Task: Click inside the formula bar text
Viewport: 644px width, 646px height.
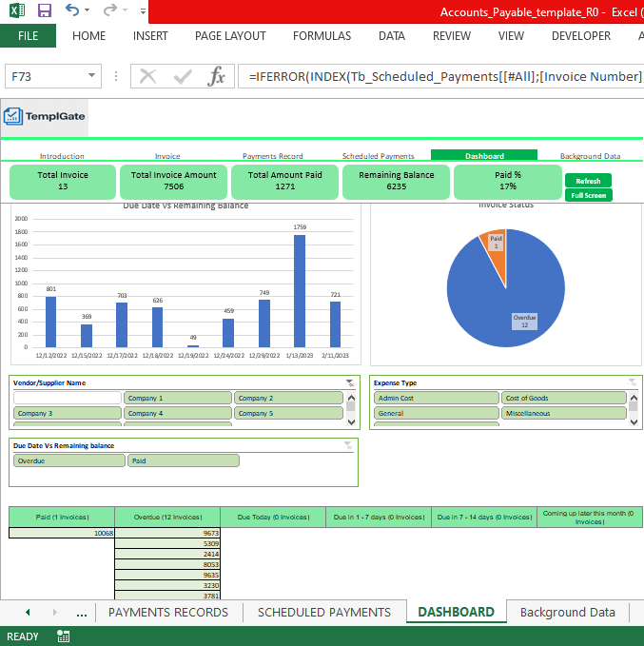Action: (x=440, y=76)
